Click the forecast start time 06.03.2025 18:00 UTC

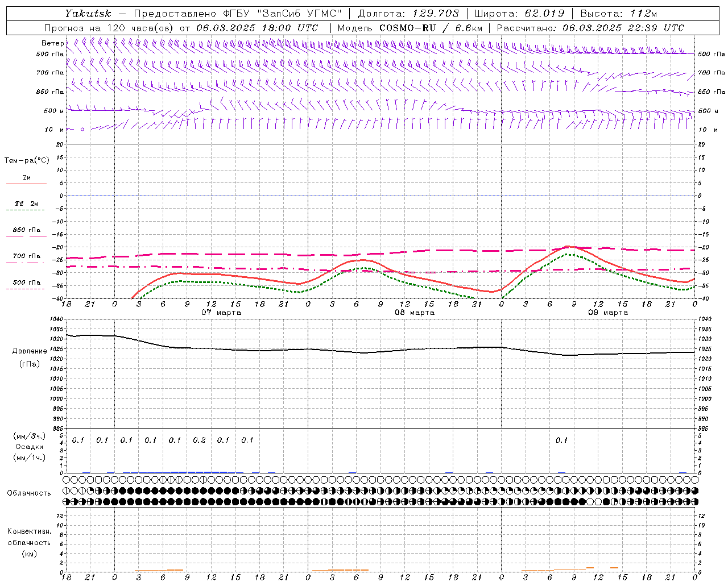click(x=257, y=28)
